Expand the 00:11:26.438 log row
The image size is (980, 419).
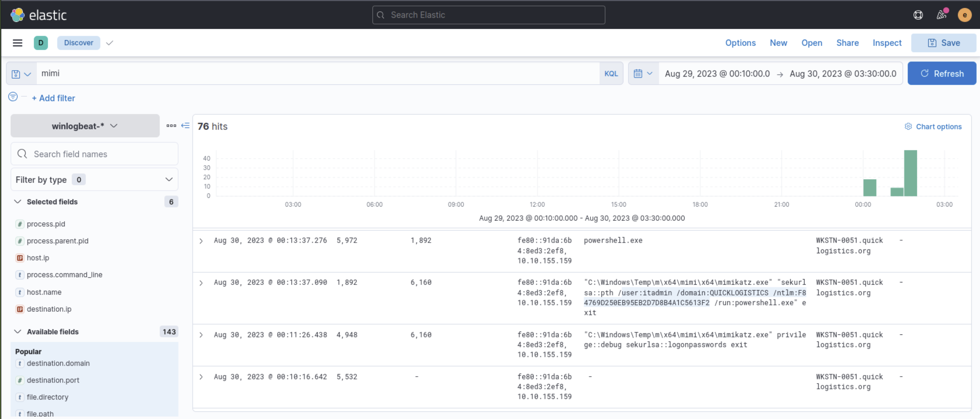click(201, 335)
